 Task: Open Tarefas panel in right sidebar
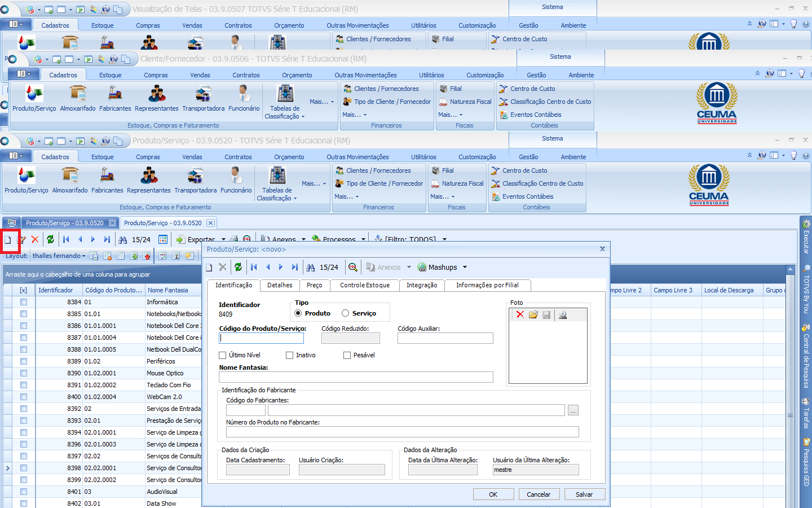point(806,413)
